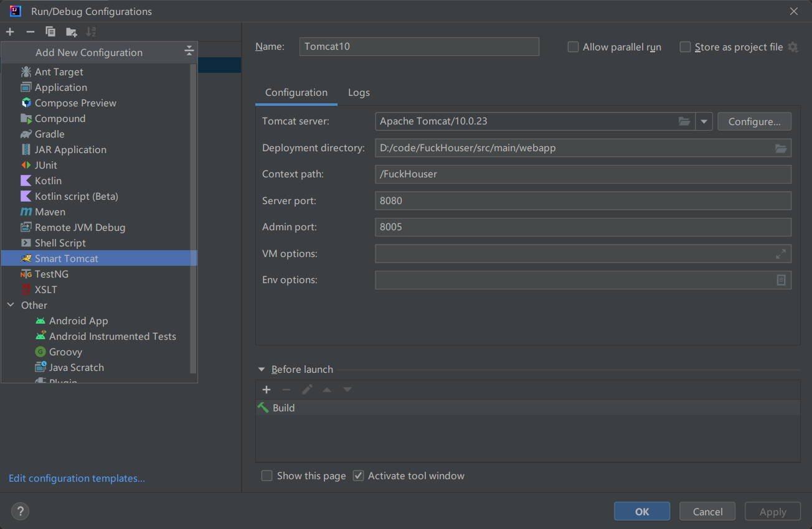Click the Remove Configuration minus icon
The height and width of the screenshot is (529, 812).
[30, 32]
